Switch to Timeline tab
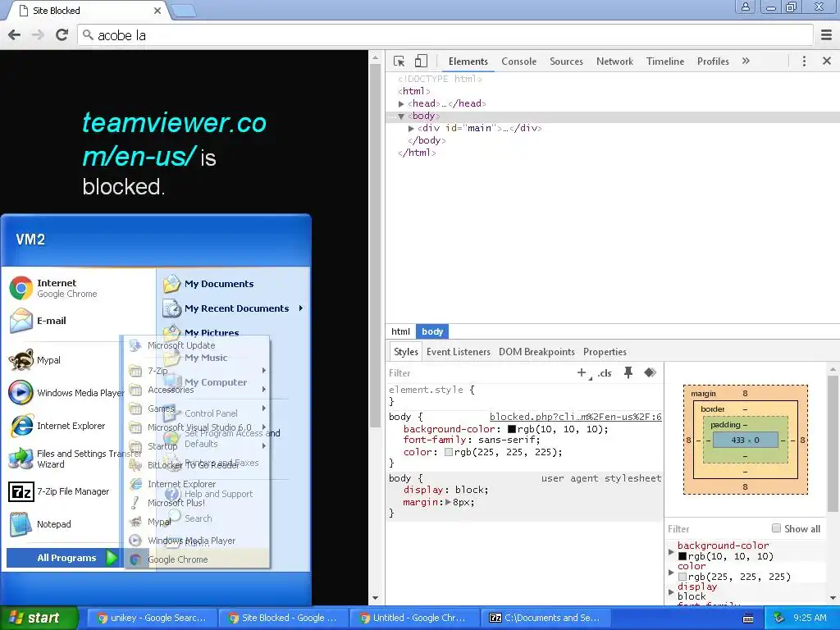The width and height of the screenshot is (840, 630). 664,62
